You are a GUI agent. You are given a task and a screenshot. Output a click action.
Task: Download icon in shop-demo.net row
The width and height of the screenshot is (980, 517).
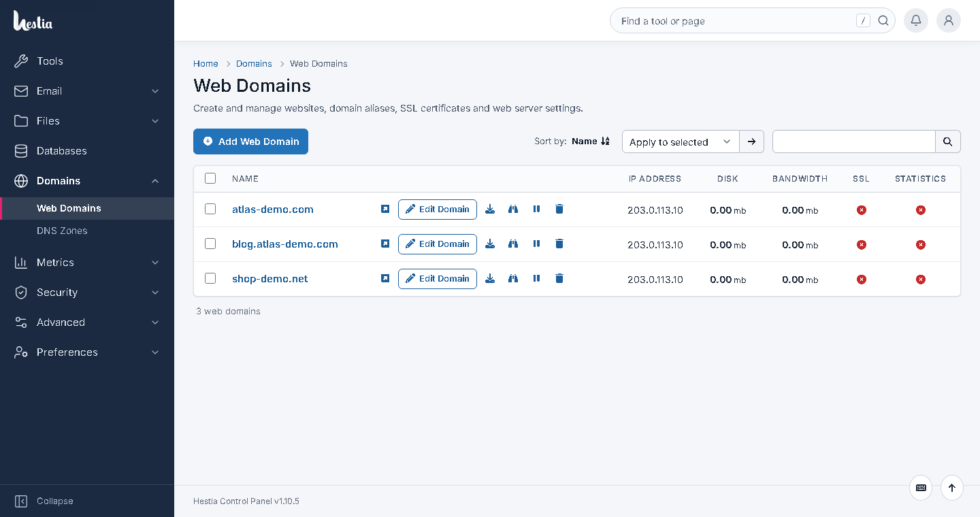[490, 279]
